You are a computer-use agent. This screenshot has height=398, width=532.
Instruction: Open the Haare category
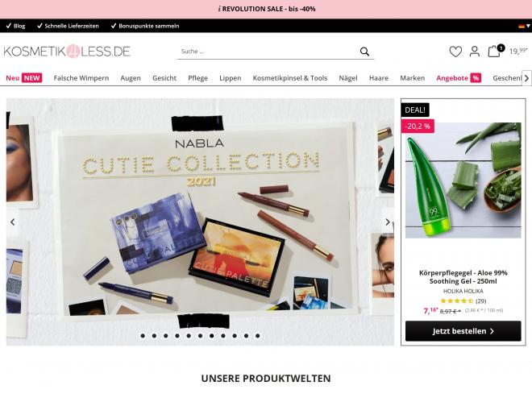pos(379,78)
